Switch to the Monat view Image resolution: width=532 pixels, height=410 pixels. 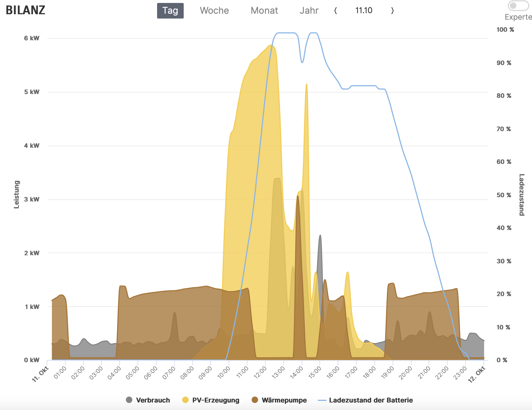pos(264,11)
